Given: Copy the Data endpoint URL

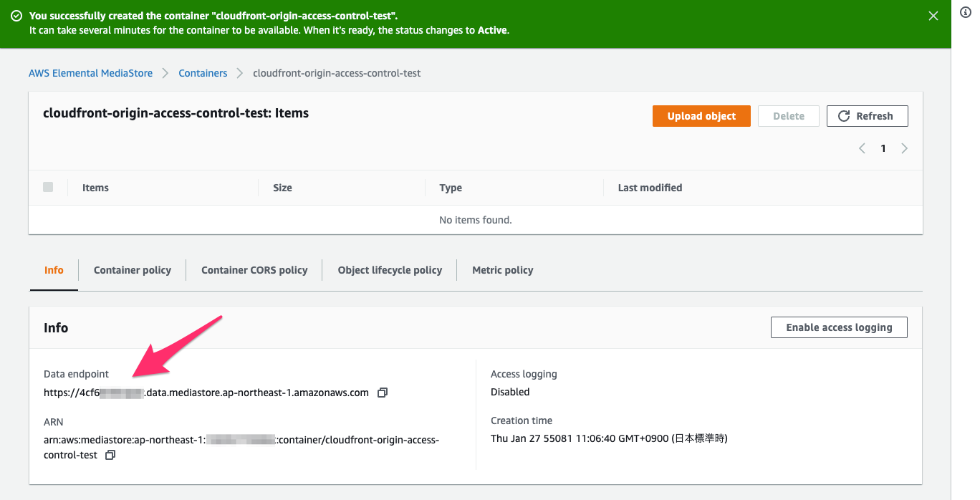Looking at the screenshot, I should point(383,393).
